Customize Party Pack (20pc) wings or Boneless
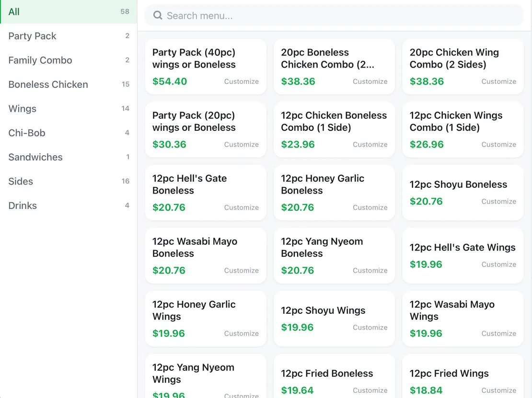 point(241,145)
